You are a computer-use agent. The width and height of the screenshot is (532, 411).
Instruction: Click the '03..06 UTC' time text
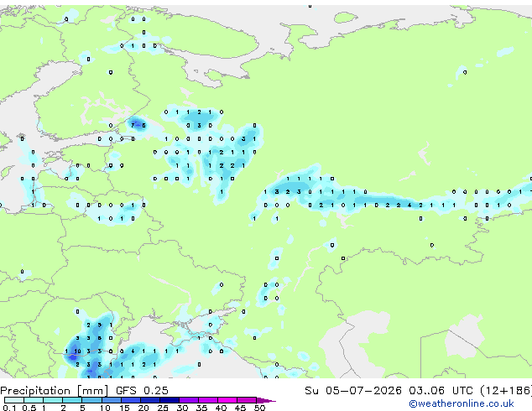[x=441, y=391]
